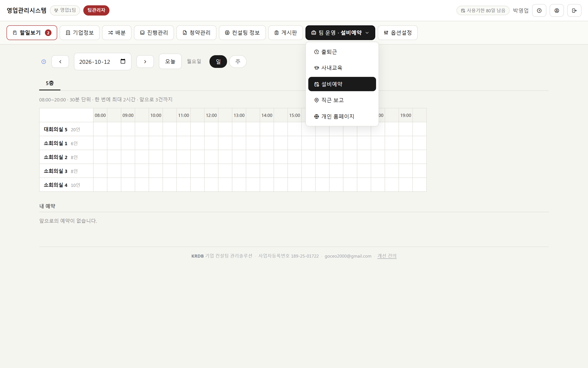The width and height of the screenshot is (588, 368).
Task: Click 소회의실 1 row label
Action: (66, 143)
